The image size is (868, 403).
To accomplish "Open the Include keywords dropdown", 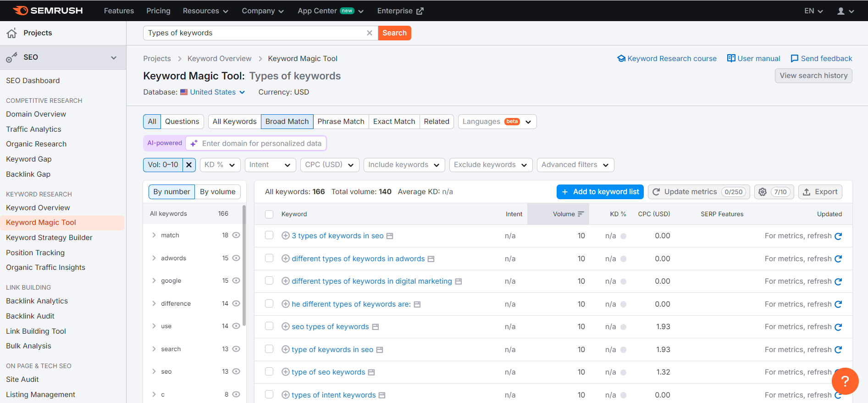I will pos(404,165).
